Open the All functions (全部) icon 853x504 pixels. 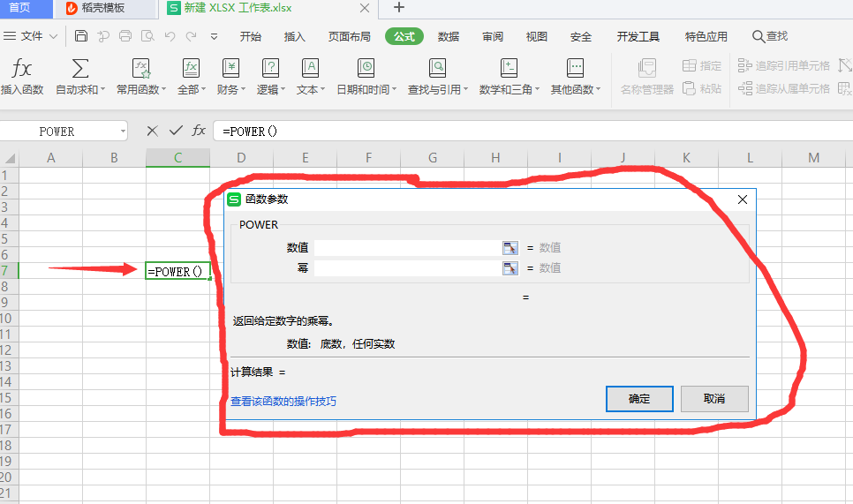191,69
